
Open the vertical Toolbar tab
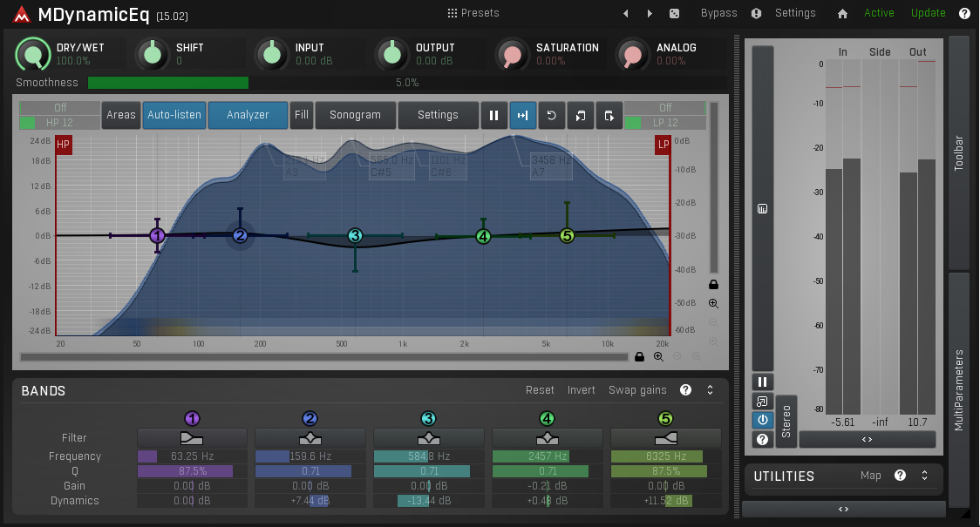tap(958, 154)
